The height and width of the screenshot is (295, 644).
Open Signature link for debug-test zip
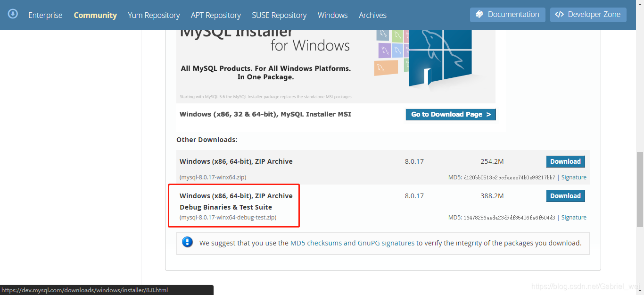click(x=574, y=218)
